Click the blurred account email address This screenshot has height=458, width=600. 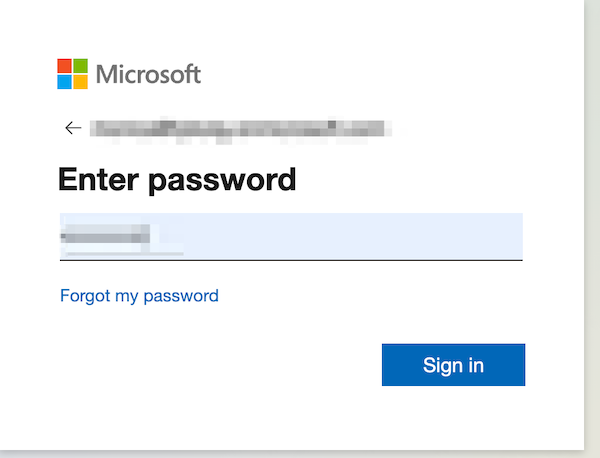click(238, 128)
